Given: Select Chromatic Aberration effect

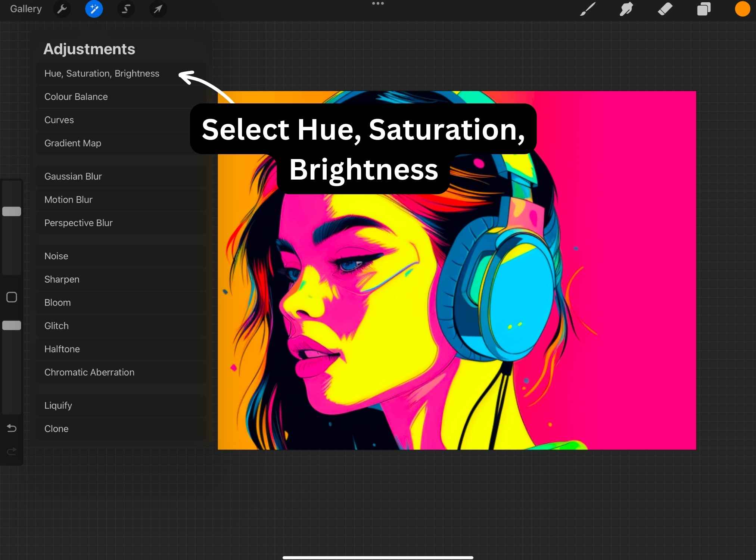Looking at the screenshot, I should click(x=89, y=372).
